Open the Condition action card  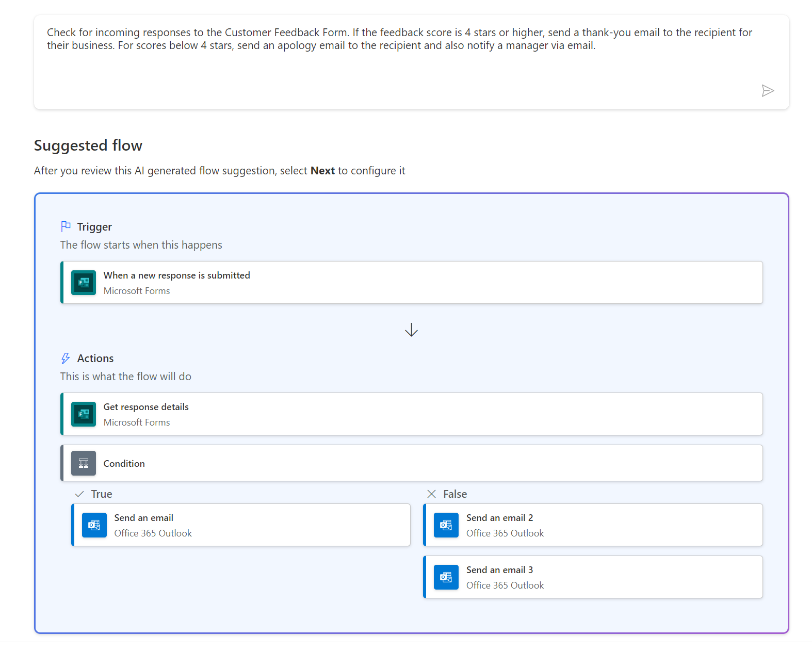tap(413, 463)
